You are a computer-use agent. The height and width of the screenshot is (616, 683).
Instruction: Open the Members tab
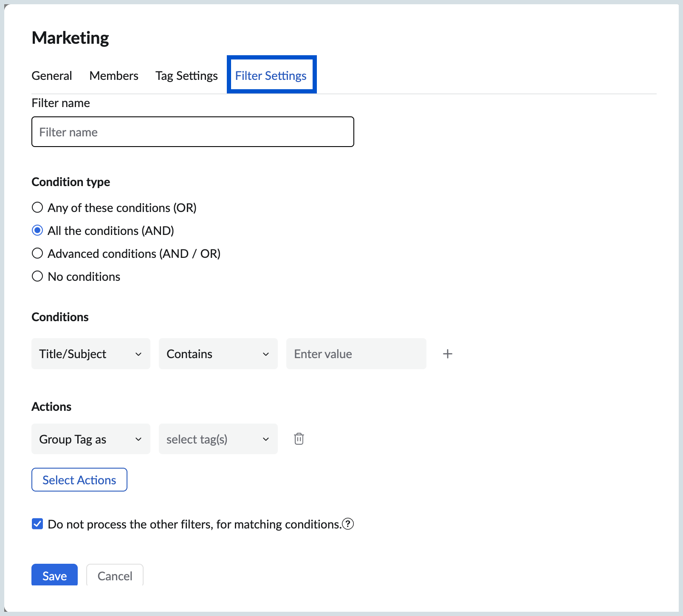pyautogui.click(x=114, y=76)
